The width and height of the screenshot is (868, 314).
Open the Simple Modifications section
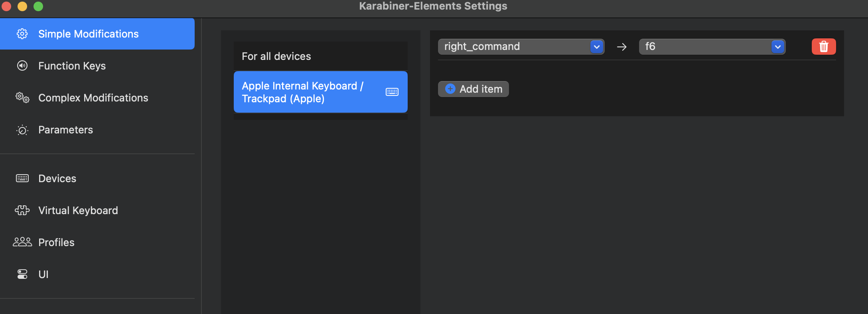point(97,34)
